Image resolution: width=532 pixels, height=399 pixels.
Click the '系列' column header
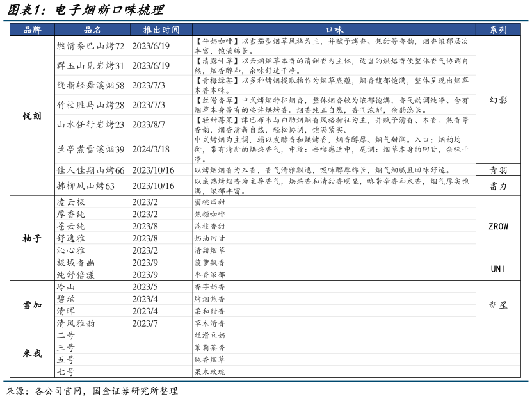tap(498, 30)
